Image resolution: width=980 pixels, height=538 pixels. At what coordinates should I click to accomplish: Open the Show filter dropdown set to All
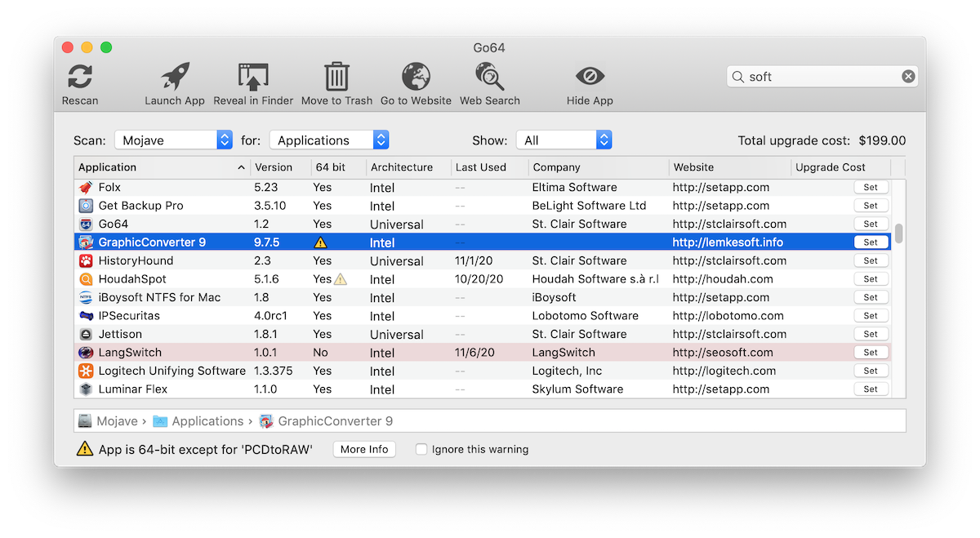click(x=563, y=140)
